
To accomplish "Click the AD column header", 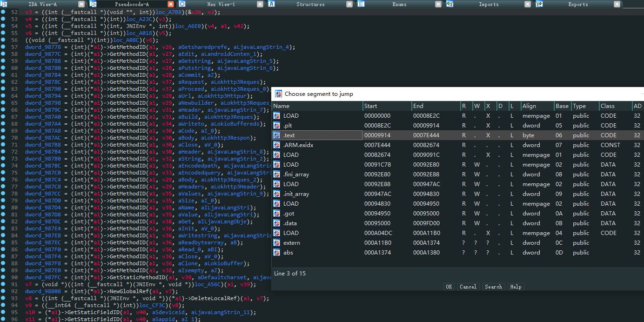I will click(638, 106).
